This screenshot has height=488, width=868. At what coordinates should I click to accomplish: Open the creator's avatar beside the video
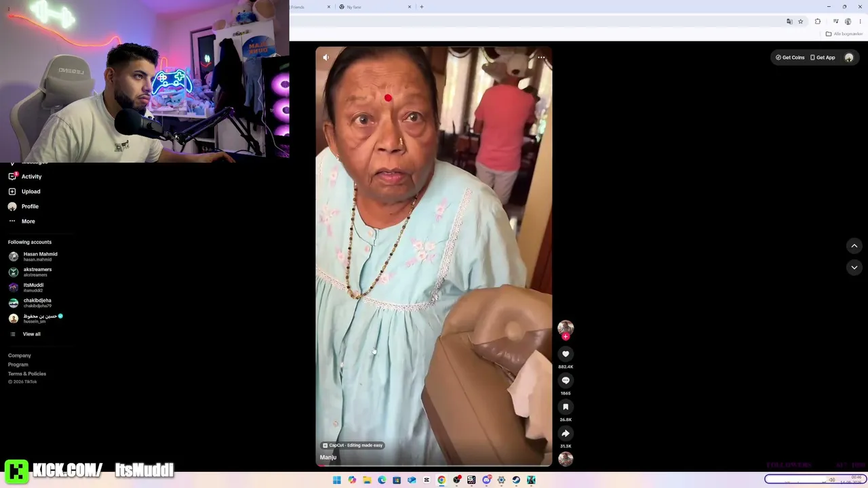[x=566, y=327]
